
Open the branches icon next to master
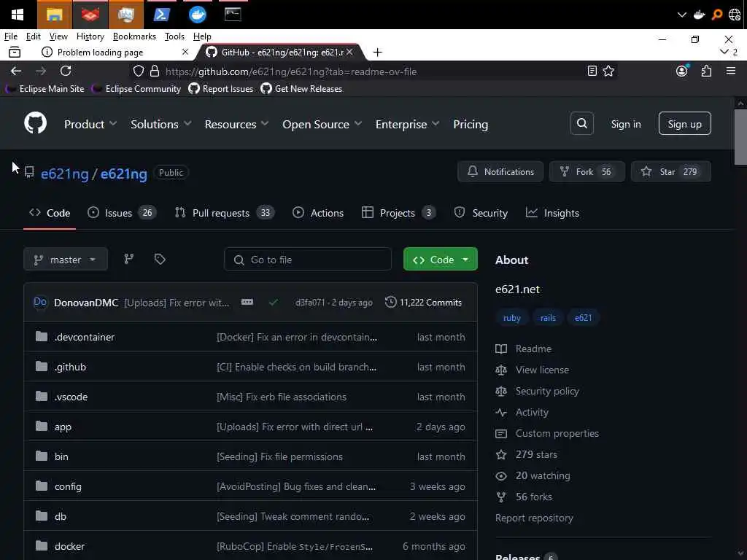coord(128,259)
